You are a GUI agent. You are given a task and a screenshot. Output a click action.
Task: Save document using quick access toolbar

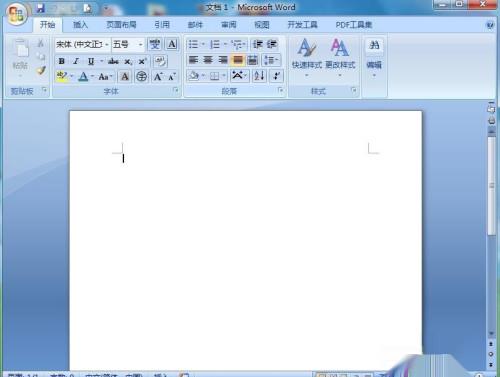[40, 8]
